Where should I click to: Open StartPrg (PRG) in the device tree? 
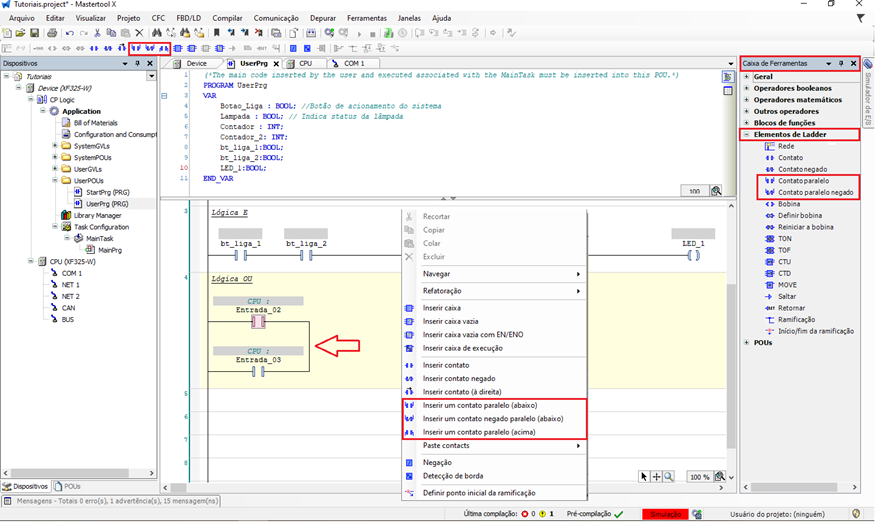point(107,192)
